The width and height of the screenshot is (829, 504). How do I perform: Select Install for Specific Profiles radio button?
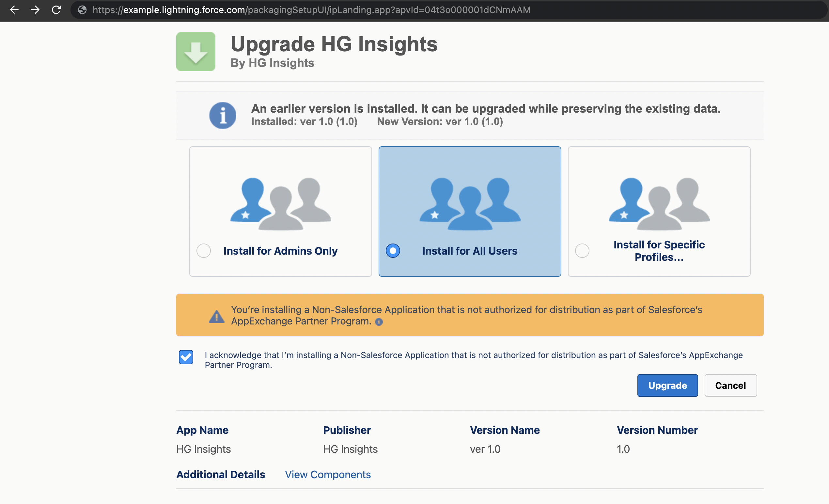582,251
